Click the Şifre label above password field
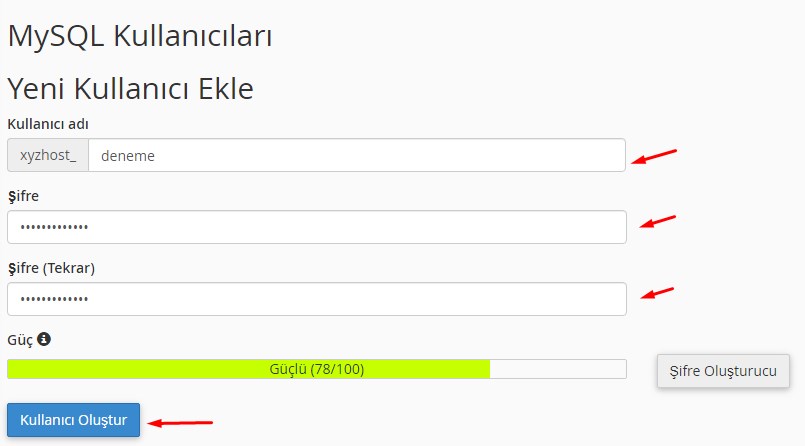805x446 pixels. [23, 196]
